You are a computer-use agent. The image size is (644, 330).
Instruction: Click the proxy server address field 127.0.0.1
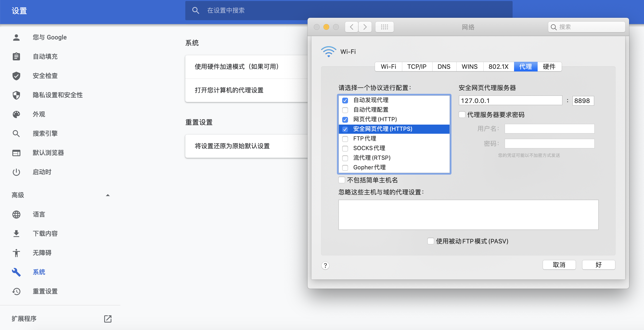click(510, 101)
